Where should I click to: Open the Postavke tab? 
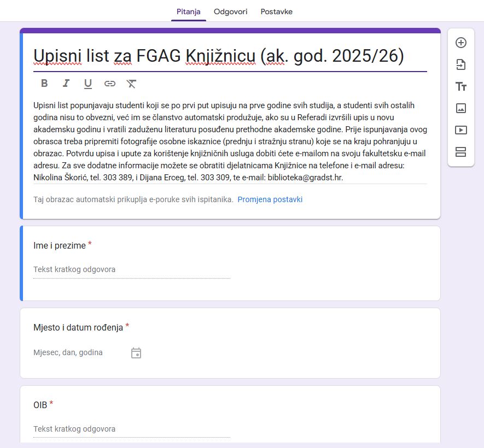276,11
